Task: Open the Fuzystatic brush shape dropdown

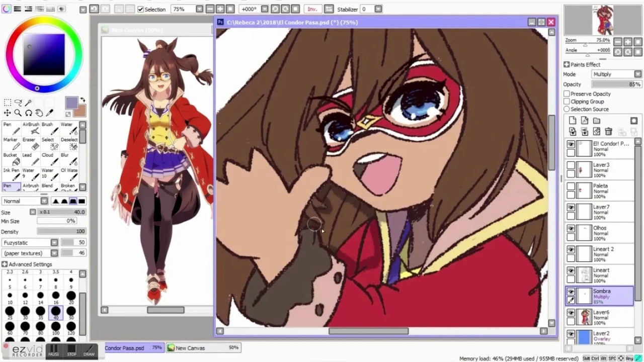Action: (30, 243)
